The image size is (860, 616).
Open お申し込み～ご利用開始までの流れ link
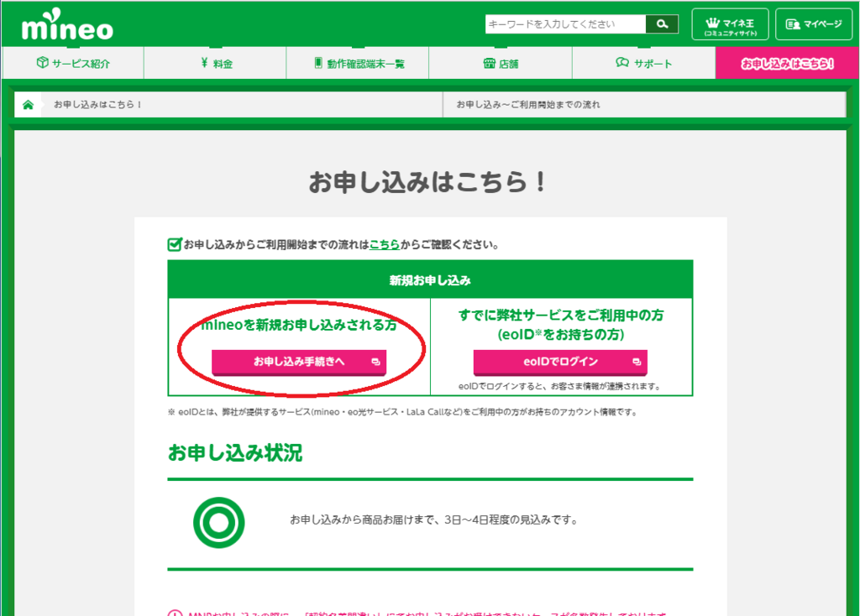(x=528, y=105)
